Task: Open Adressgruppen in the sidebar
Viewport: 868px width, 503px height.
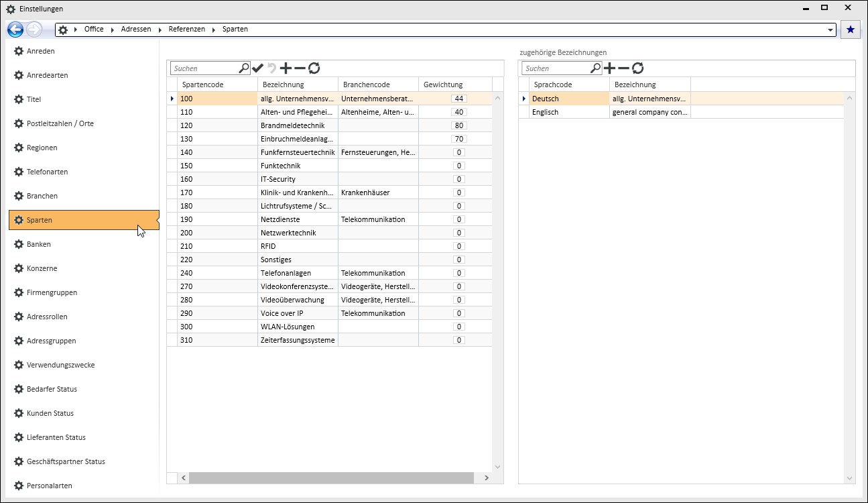Action: 84,341
